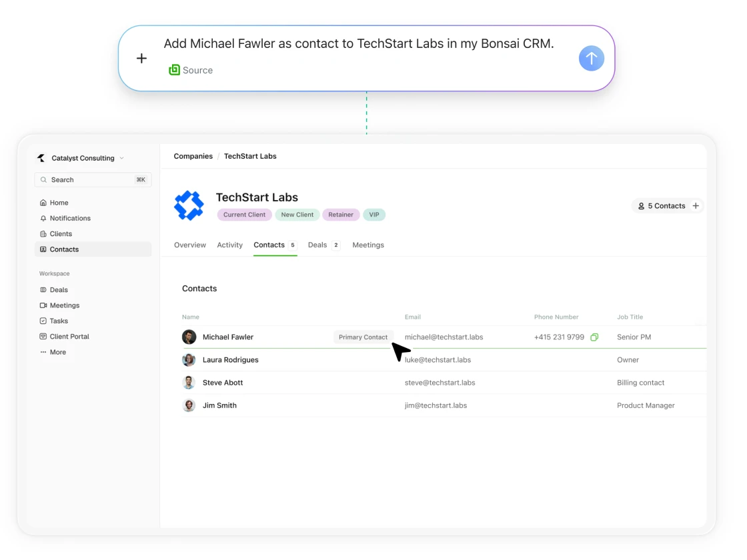747x560 pixels.
Task: Click the Phone Number column header
Action: pyautogui.click(x=556, y=317)
